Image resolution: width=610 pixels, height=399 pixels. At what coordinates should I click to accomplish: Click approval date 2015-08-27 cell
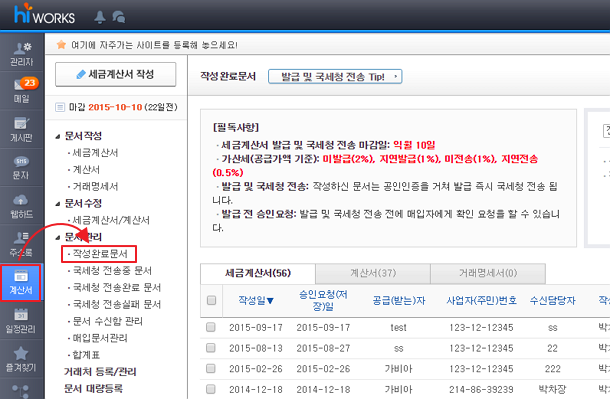click(x=323, y=348)
